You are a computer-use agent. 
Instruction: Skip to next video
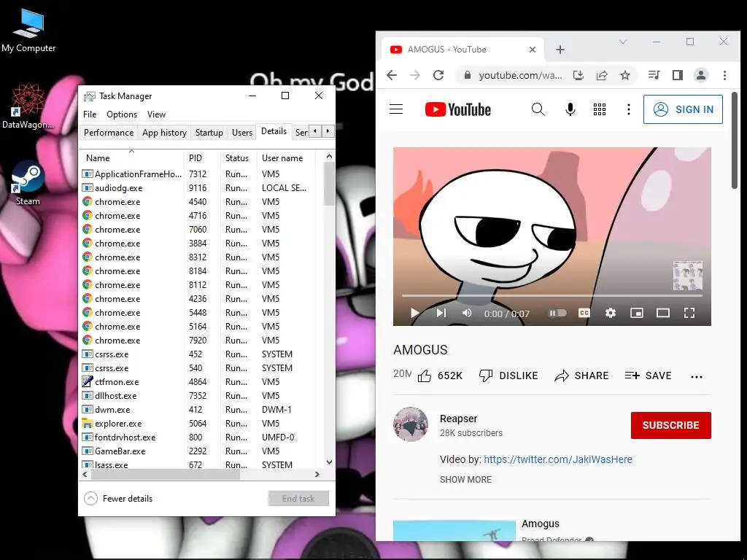(441, 313)
